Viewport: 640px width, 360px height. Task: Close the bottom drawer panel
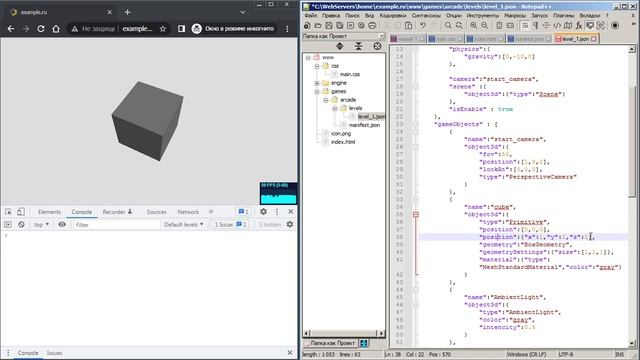coord(290,353)
